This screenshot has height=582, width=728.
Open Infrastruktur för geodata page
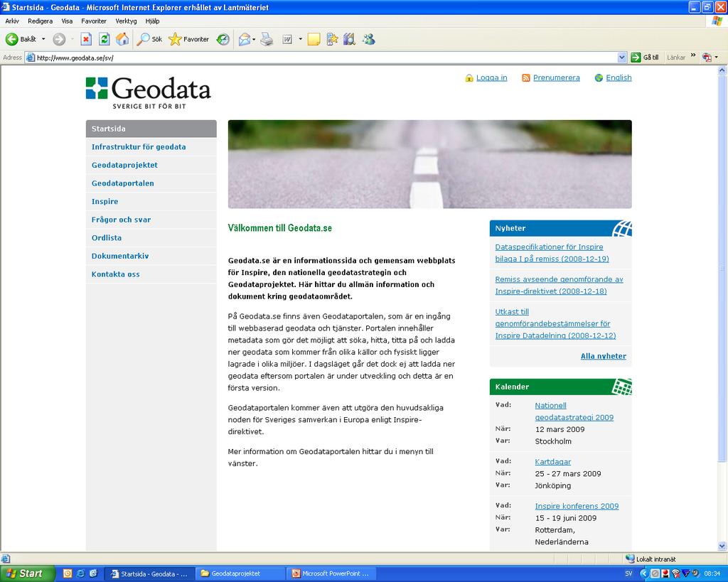point(139,146)
